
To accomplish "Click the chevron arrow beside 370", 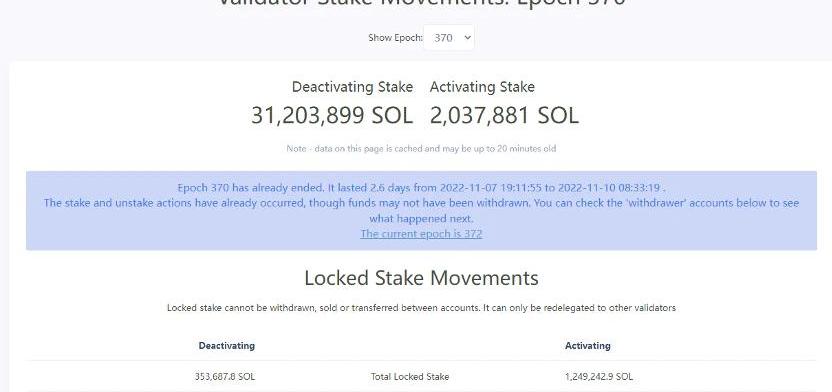I will (x=467, y=38).
